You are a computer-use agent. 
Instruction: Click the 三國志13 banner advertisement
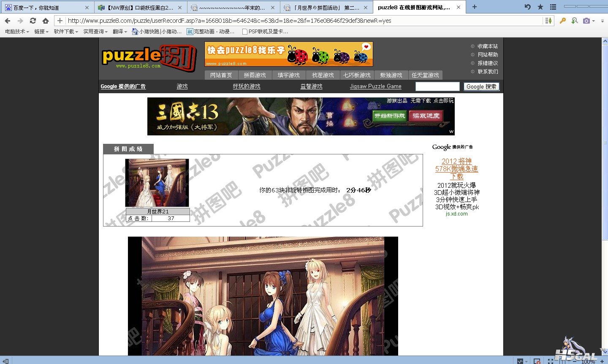301,116
